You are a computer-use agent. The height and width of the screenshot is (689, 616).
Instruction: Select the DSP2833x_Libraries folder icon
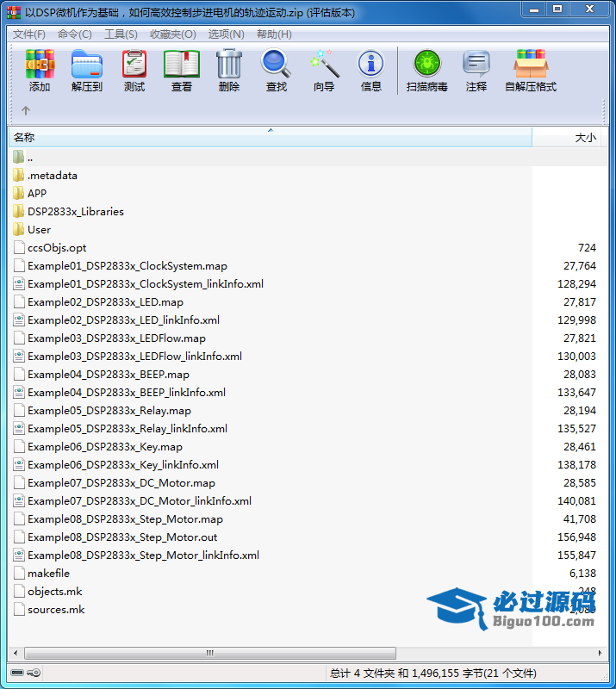(x=18, y=211)
